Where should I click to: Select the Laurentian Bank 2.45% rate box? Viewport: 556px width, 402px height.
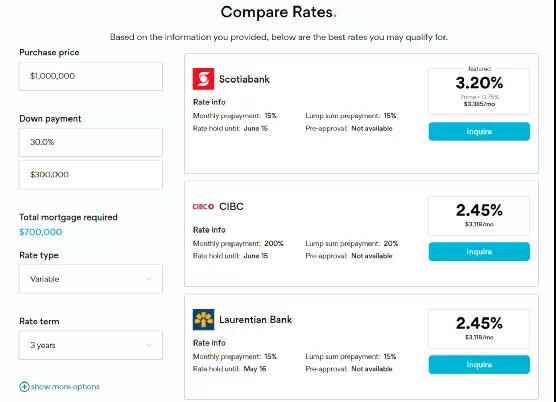coord(479,329)
